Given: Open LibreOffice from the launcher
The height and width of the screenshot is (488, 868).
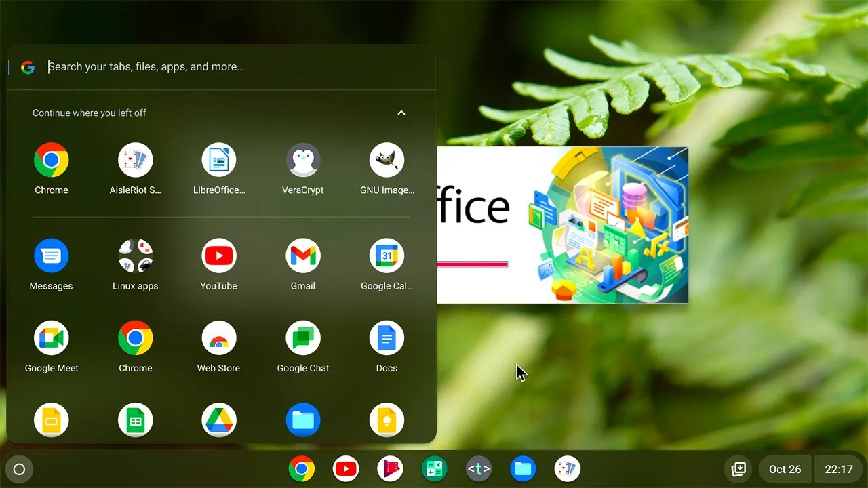Looking at the screenshot, I should pos(218,161).
